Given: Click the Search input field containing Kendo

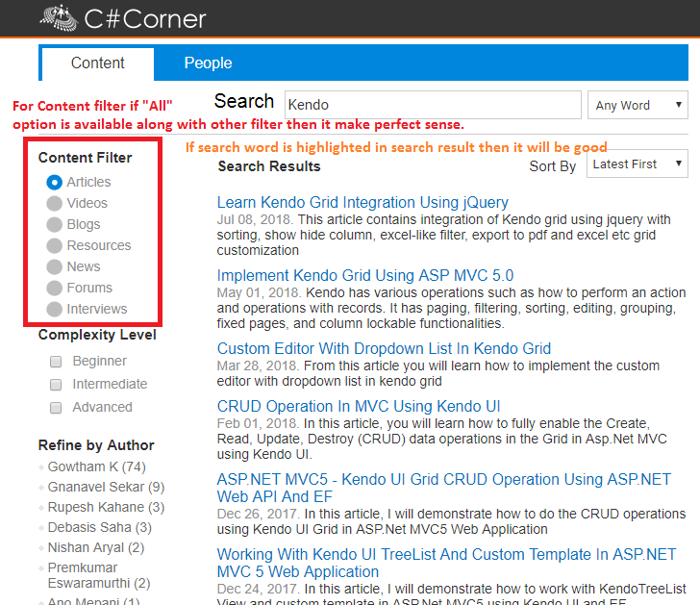Looking at the screenshot, I should (x=433, y=105).
